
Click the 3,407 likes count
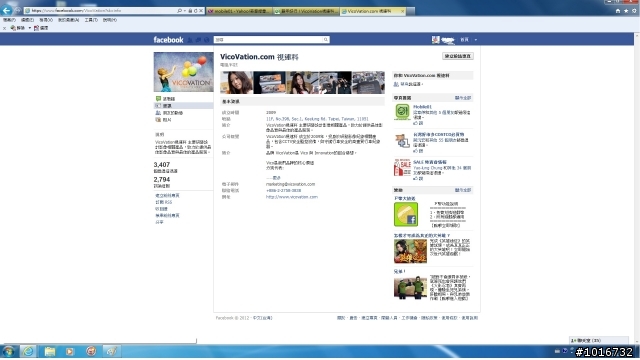tap(162, 164)
